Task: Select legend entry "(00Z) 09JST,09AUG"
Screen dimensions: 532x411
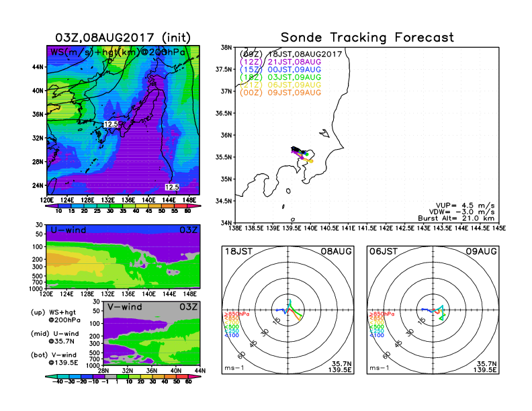Action: point(280,93)
